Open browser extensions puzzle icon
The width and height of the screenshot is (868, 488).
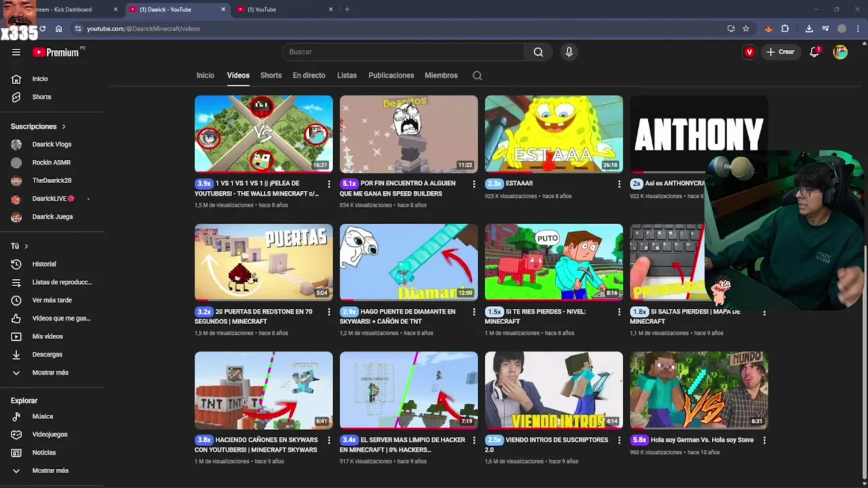click(785, 28)
